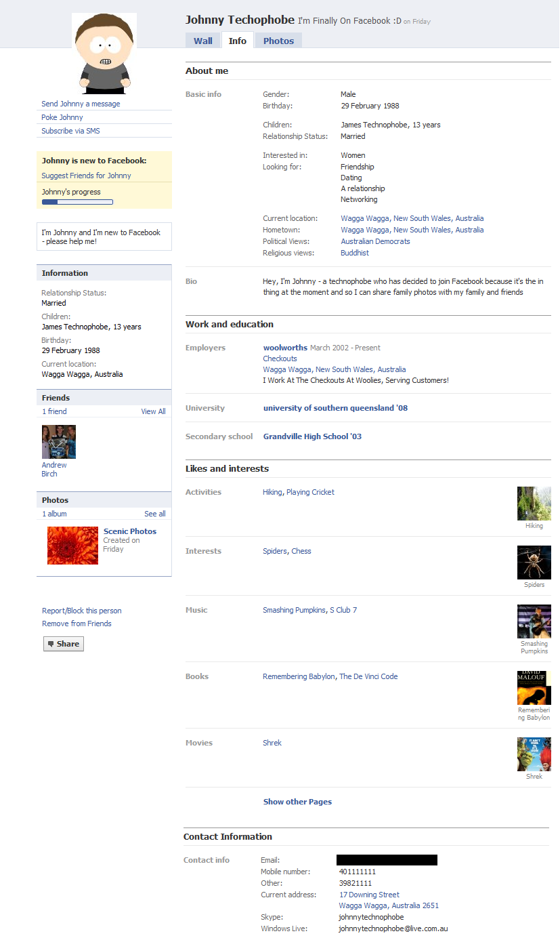Click Birthday value 29 February 1988 in Basic info
560x940 pixels.
coord(370,106)
